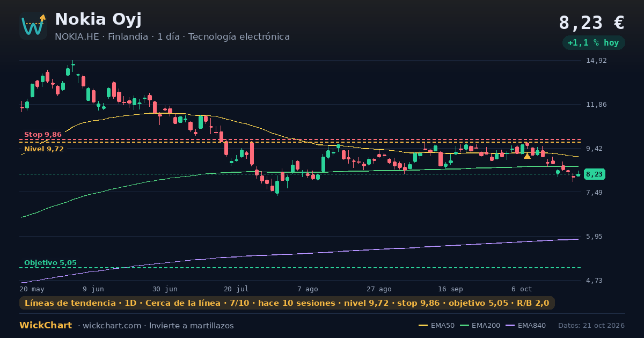This screenshot has width=644, height=338.
Task: Click the 16 sep date label
Action: (450, 289)
